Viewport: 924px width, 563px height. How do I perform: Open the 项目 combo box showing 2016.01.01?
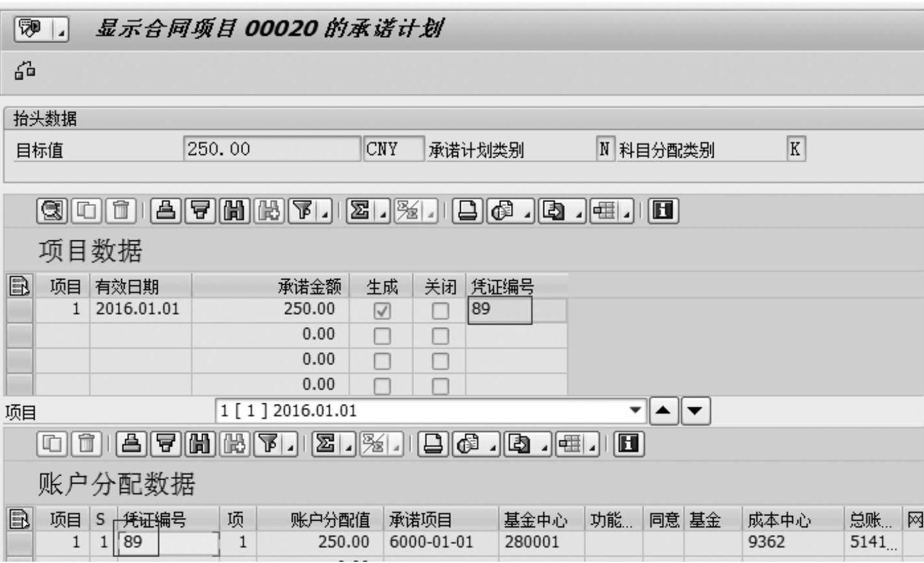(634, 411)
